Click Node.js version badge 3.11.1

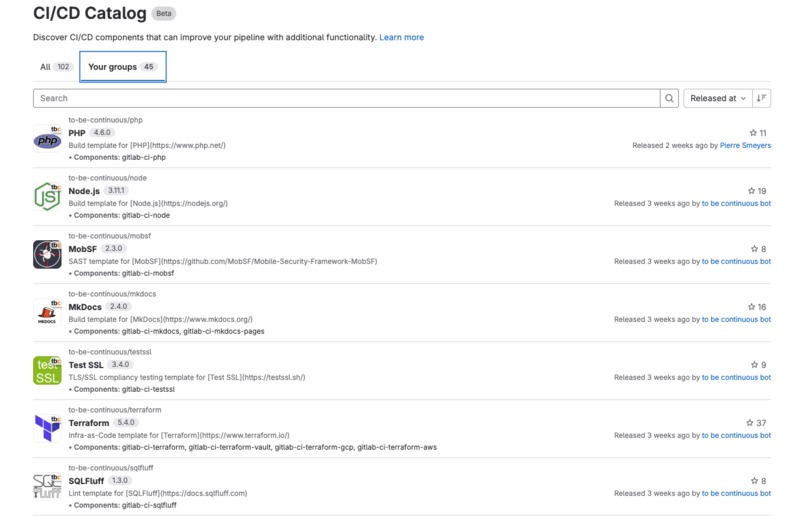tap(116, 191)
